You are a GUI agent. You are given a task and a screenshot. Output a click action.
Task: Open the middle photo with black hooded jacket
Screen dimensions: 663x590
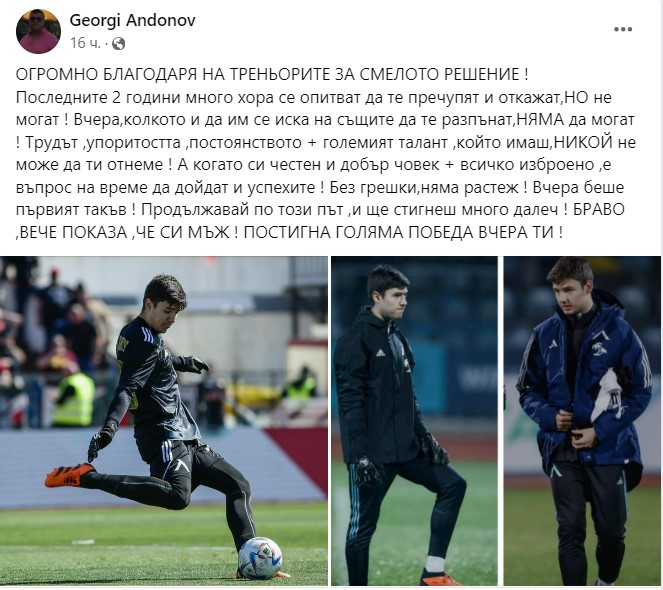tap(414, 421)
